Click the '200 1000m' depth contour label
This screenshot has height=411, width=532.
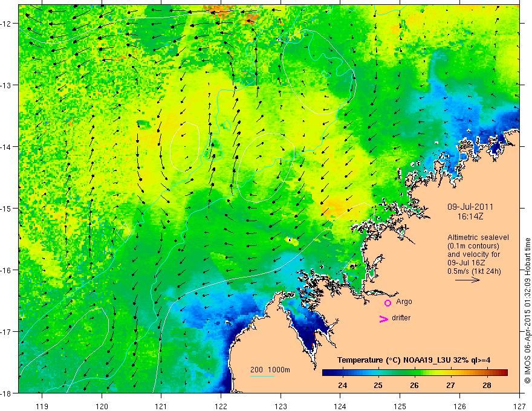(x=270, y=370)
